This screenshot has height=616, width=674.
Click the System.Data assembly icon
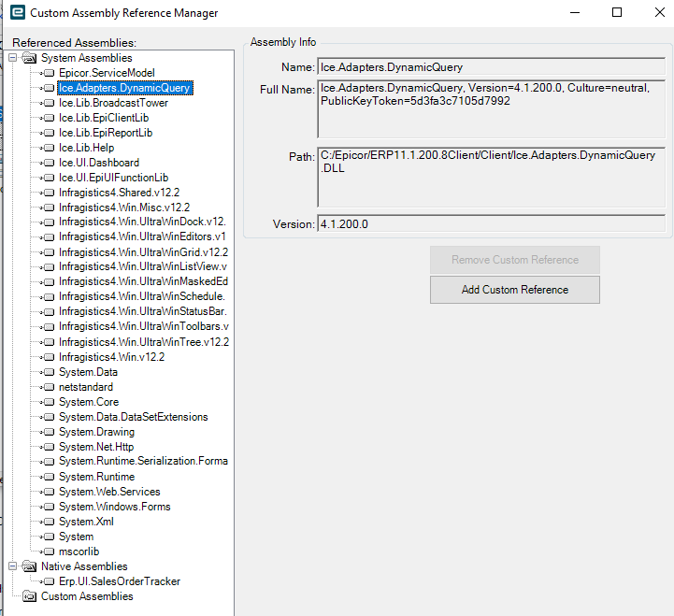point(49,372)
